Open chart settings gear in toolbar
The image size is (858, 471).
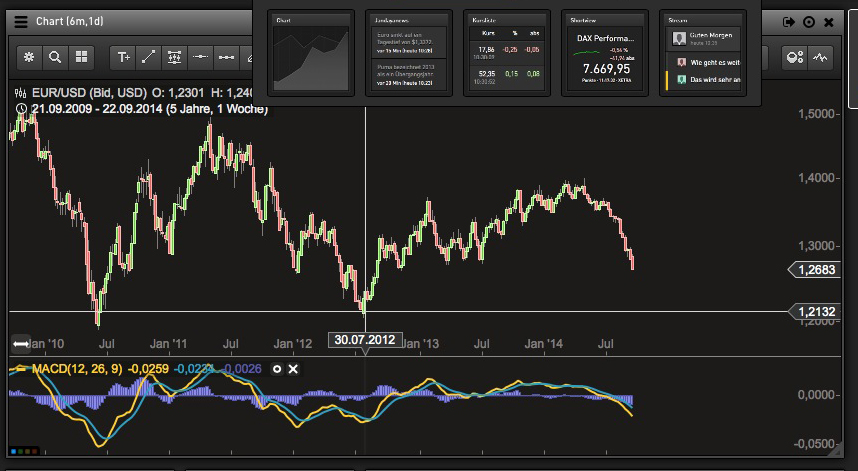pos(29,57)
